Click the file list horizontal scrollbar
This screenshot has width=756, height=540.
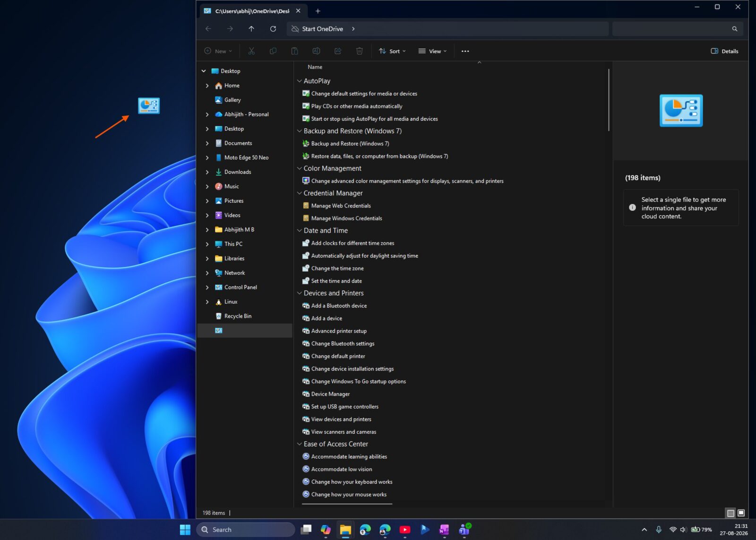347,504
